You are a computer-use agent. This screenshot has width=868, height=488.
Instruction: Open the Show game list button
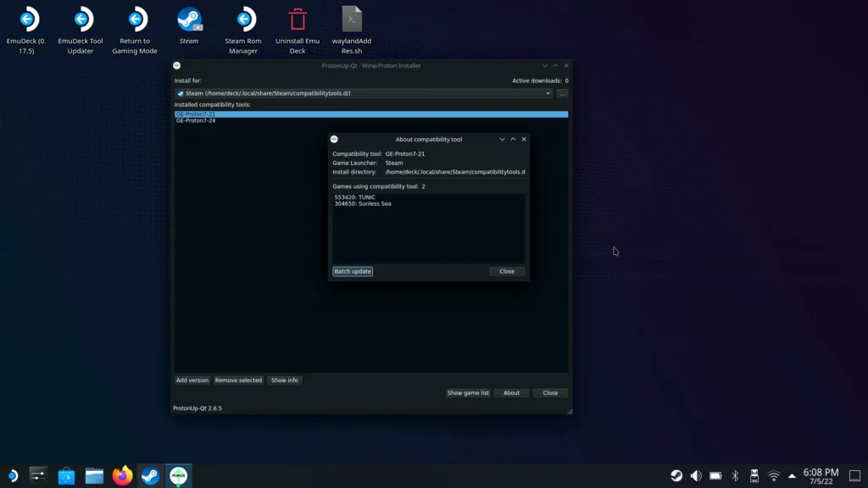(x=468, y=393)
